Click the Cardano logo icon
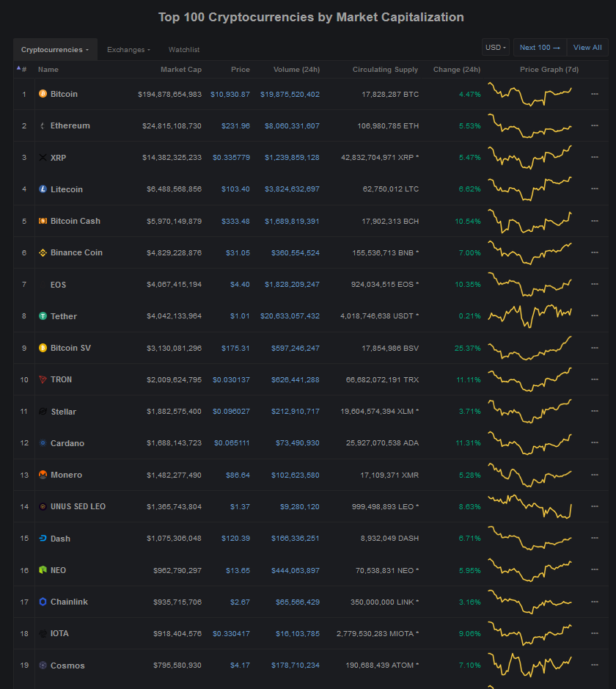Screen dimensions: 616x689 click(x=43, y=443)
